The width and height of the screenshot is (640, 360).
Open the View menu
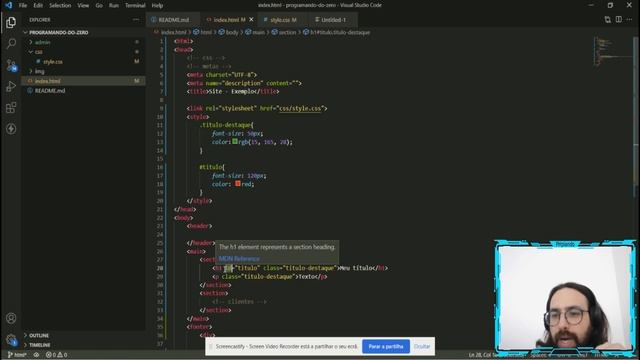click(x=83, y=5)
